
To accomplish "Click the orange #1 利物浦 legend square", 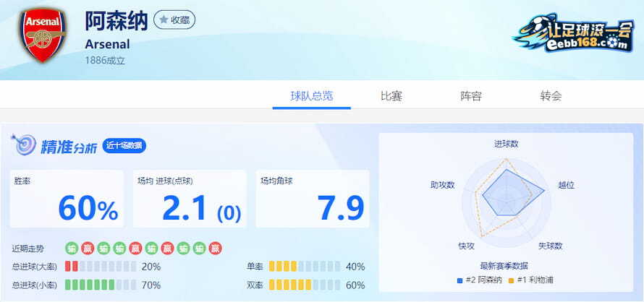I will 512,281.
